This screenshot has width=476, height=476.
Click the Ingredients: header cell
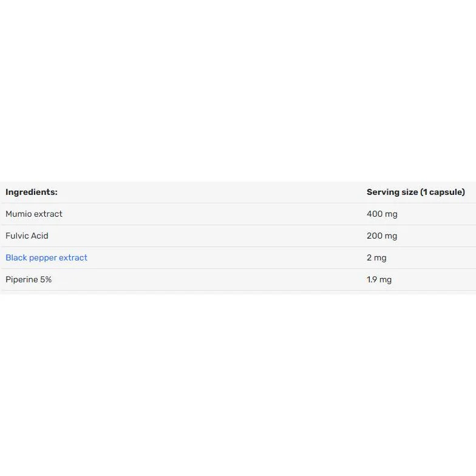point(32,192)
